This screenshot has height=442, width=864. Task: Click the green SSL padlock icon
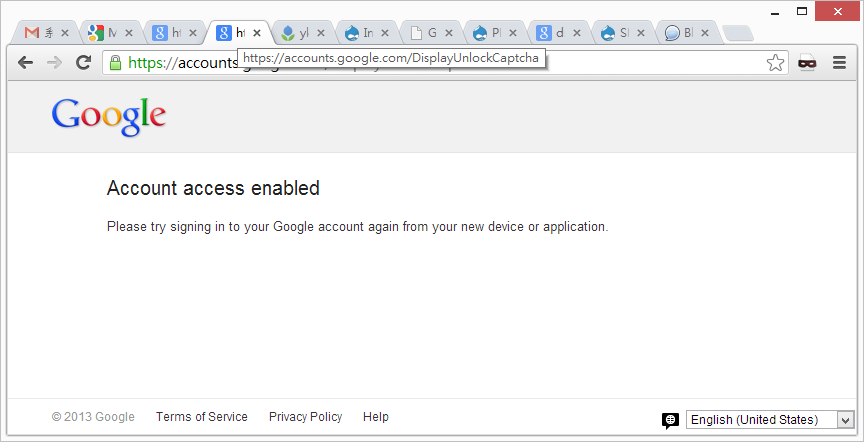(115, 63)
